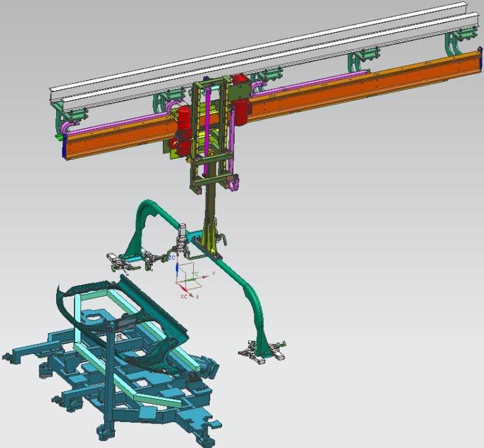Image resolution: width=484 pixels, height=448 pixels.
Task: Click the ZC axis label
Action: tap(172, 257)
